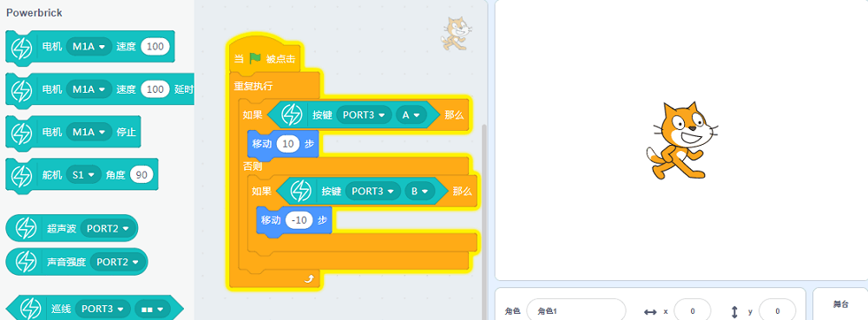
Task: Click the blue 移动 10 步 block
Action: [284, 144]
